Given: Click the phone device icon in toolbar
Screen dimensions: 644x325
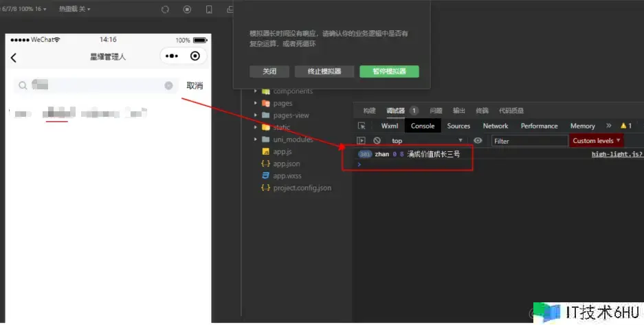Looking at the screenshot, I should pos(209,10).
